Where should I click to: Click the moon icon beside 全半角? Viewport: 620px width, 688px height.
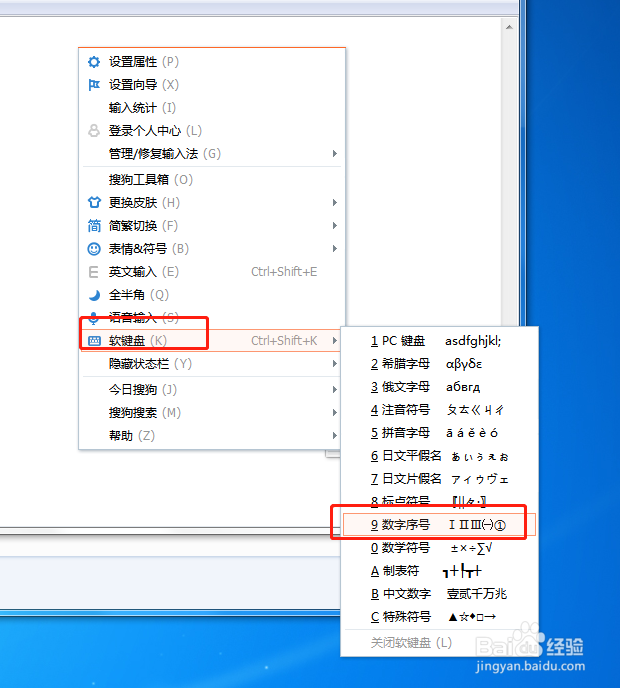pyautogui.click(x=94, y=295)
